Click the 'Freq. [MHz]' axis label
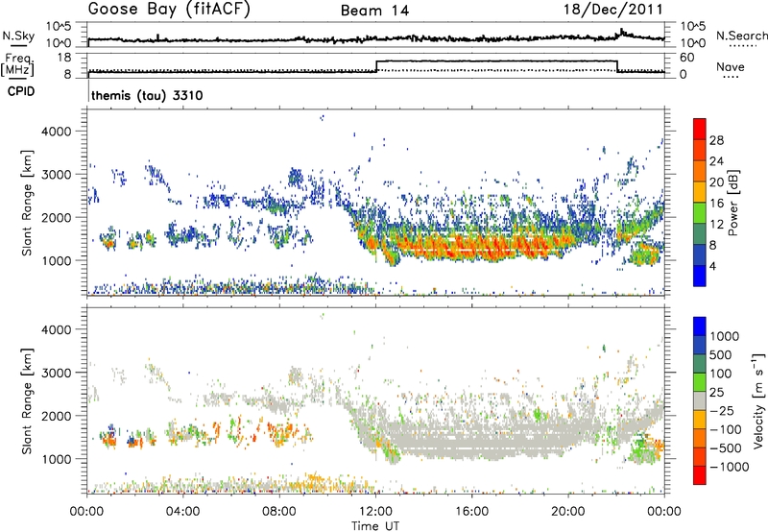The width and height of the screenshot is (768, 532). click(18, 65)
